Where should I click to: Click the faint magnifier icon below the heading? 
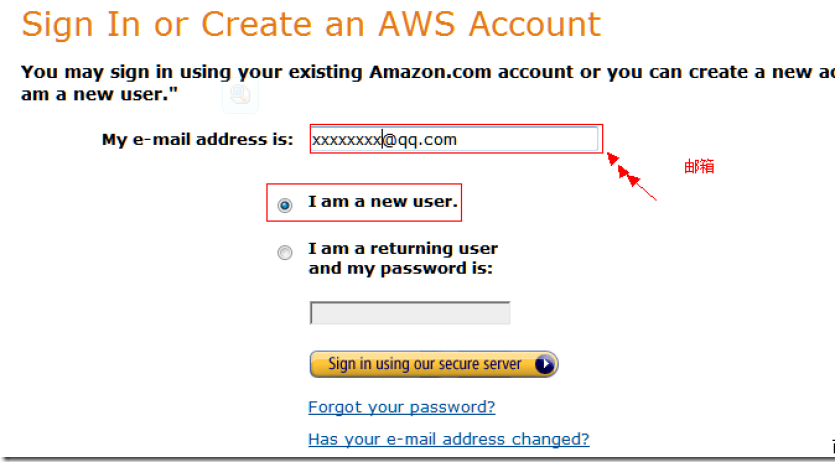(x=240, y=95)
